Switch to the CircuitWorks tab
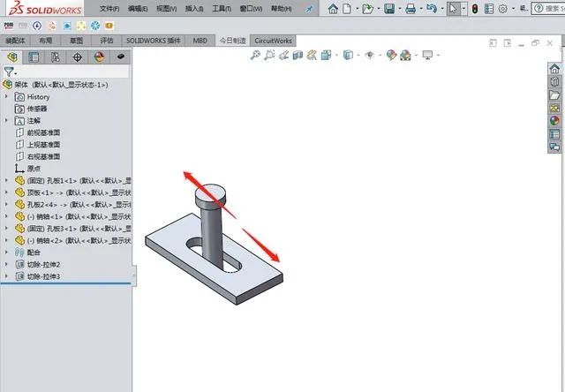Viewport: 565px width, 392px height. 273,41
